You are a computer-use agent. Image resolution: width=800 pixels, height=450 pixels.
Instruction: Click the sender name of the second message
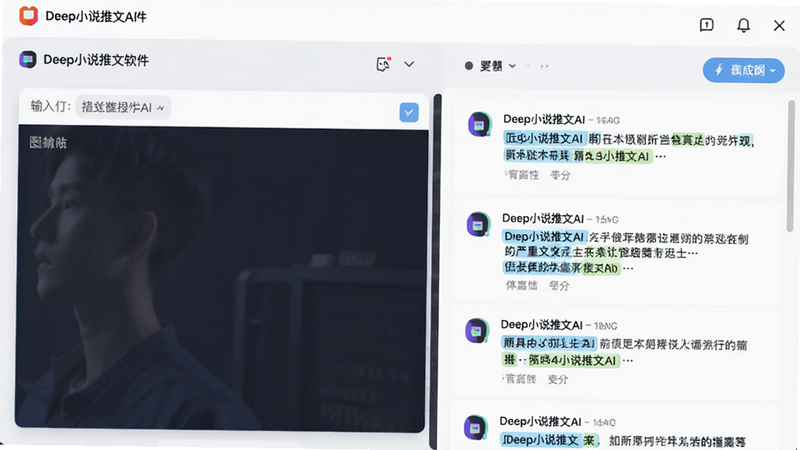(x=543, y=219)
